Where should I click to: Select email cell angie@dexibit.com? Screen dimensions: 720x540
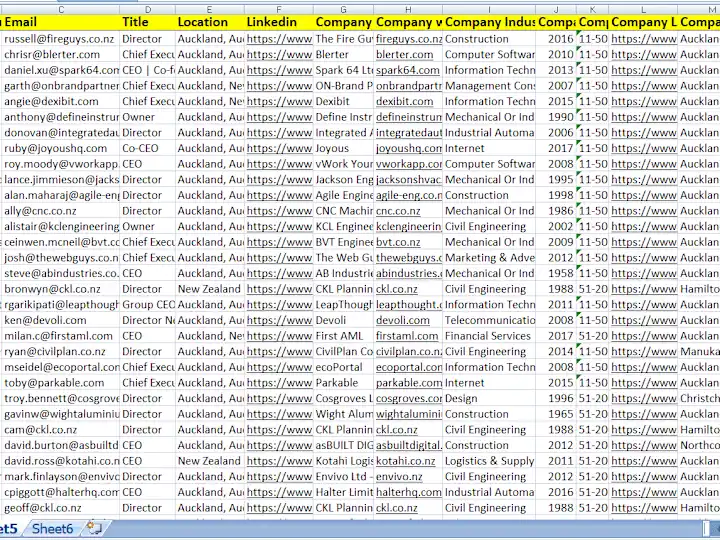pos(61,101)
